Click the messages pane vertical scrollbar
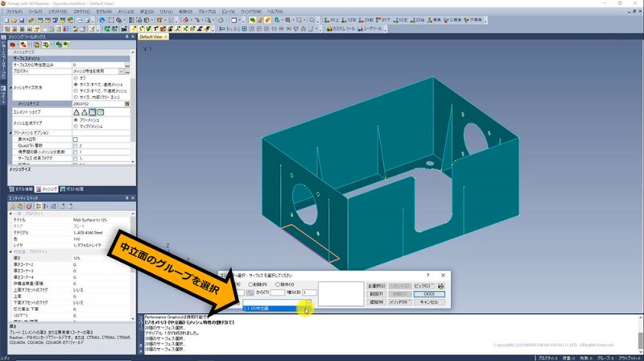The image size is (644, 361). click(x=640, y=334)
